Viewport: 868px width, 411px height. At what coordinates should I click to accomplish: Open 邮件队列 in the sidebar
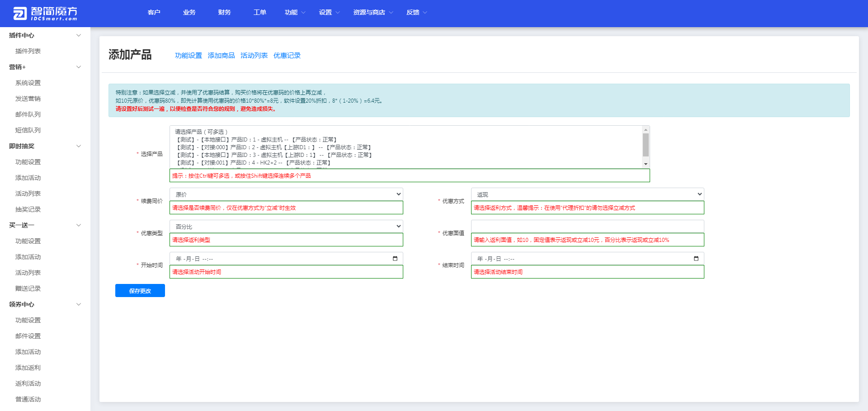(28, 114)
